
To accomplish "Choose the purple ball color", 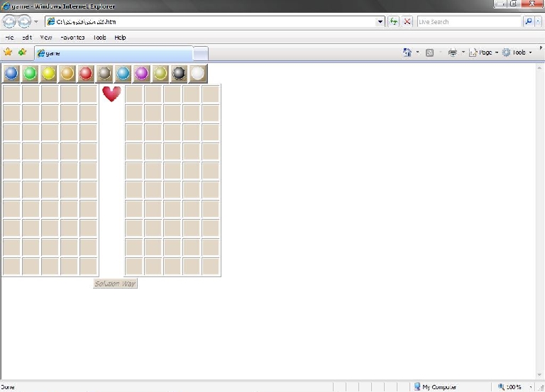I will (141, 73).
